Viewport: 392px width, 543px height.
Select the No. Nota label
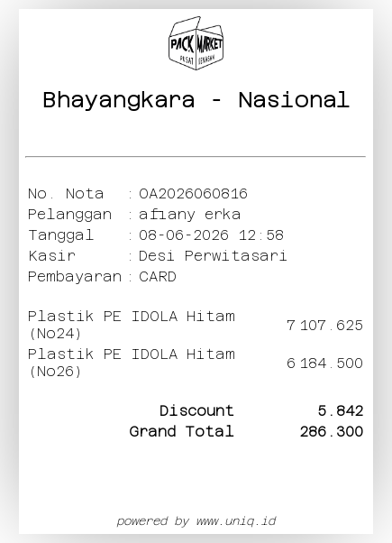click(x=66, y=194)
